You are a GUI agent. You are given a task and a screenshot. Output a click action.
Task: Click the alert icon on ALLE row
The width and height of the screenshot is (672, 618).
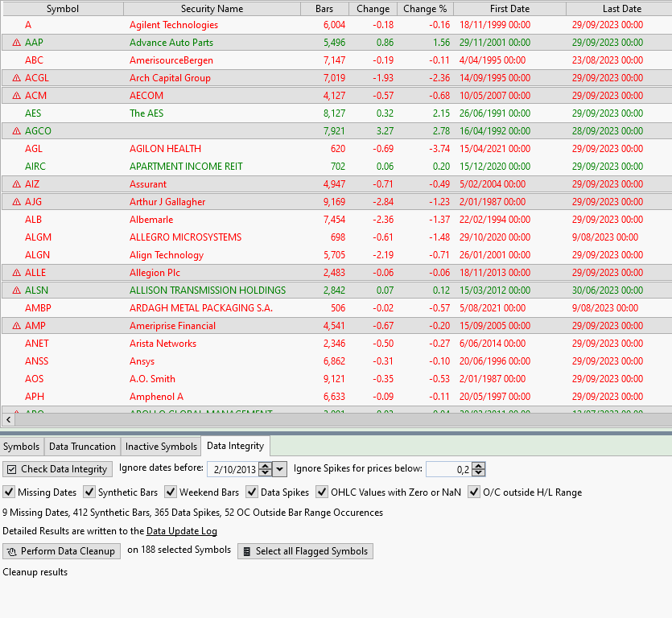(x=17, y=273)
